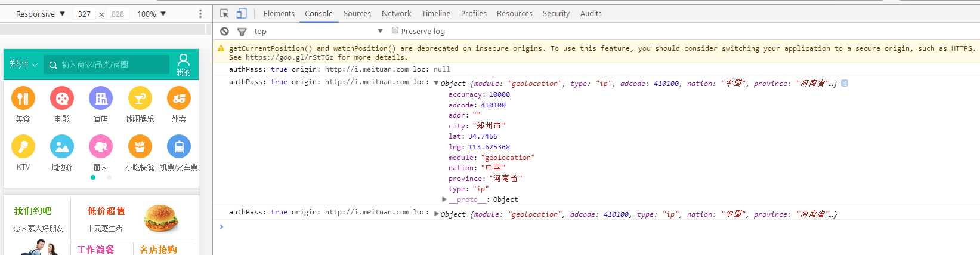Click the module: "geolocation" property row
Viewport: 980px width, 255px height.
[x=491, y=158]
